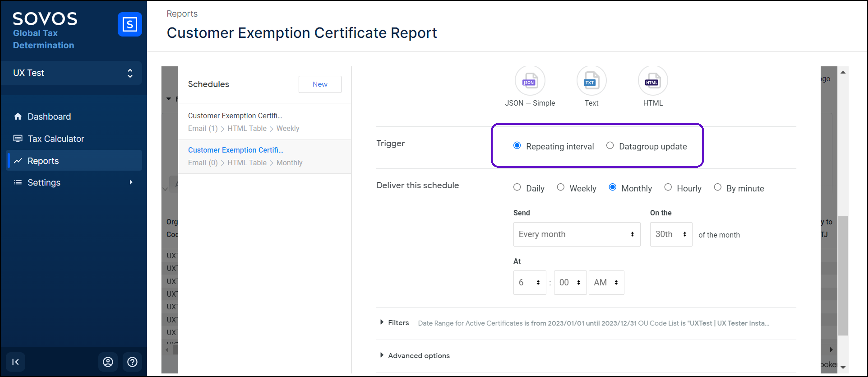Screen dimensions: 868x377
Task: Open the 30th day dropdown
Action: click(671, 234)
